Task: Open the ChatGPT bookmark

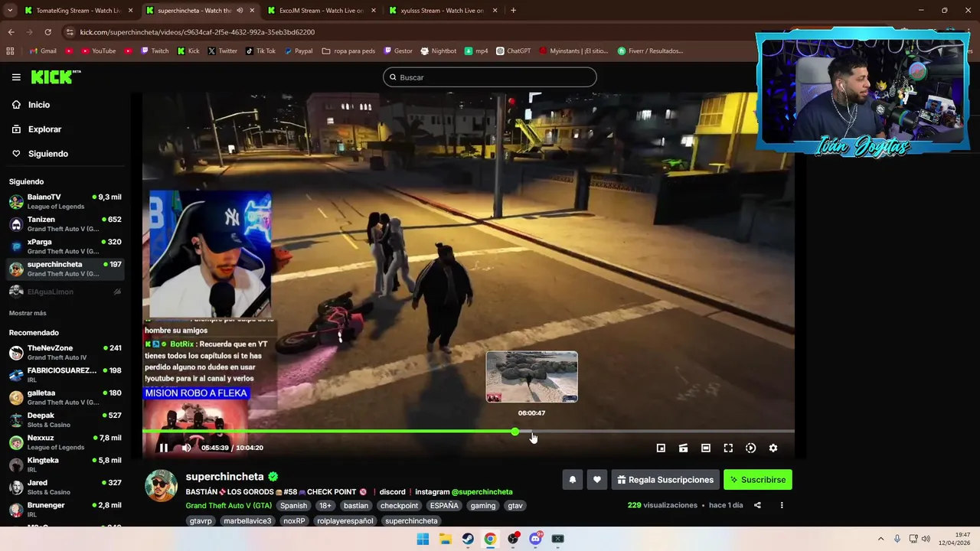Action: coord(513,51)
